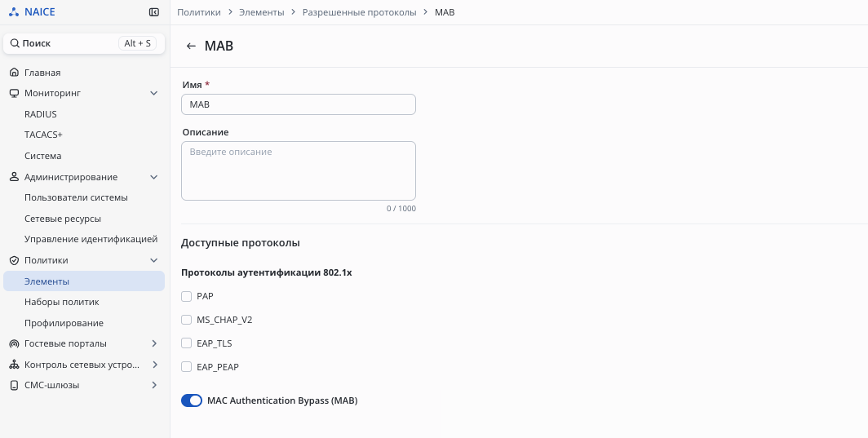Click the Мониторинг monitor icon
The image size is (868, 438).
[14, 93]
